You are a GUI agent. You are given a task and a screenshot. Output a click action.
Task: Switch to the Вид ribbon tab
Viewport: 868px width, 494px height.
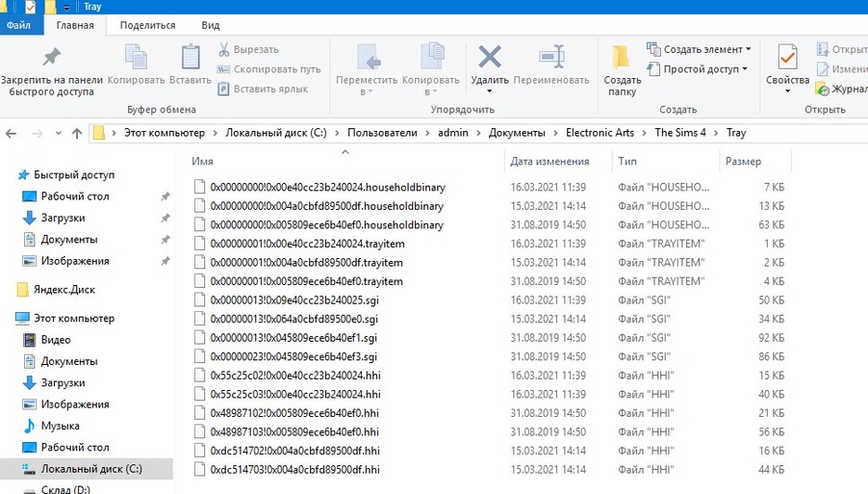[209, 26]
